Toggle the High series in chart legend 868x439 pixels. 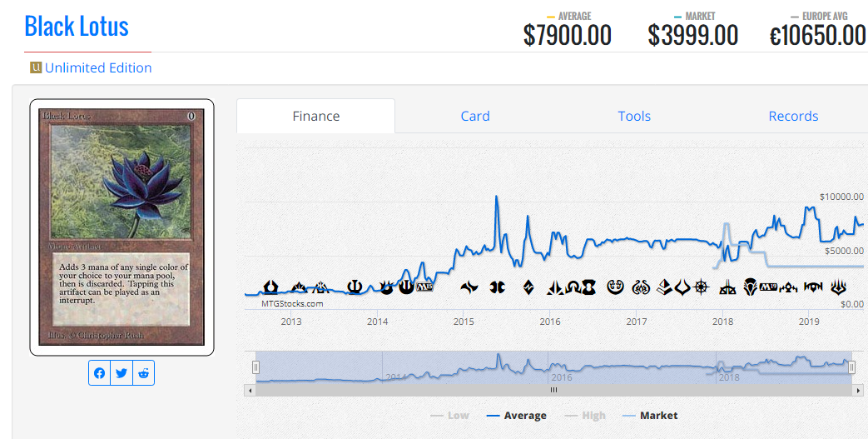[585, 415]
